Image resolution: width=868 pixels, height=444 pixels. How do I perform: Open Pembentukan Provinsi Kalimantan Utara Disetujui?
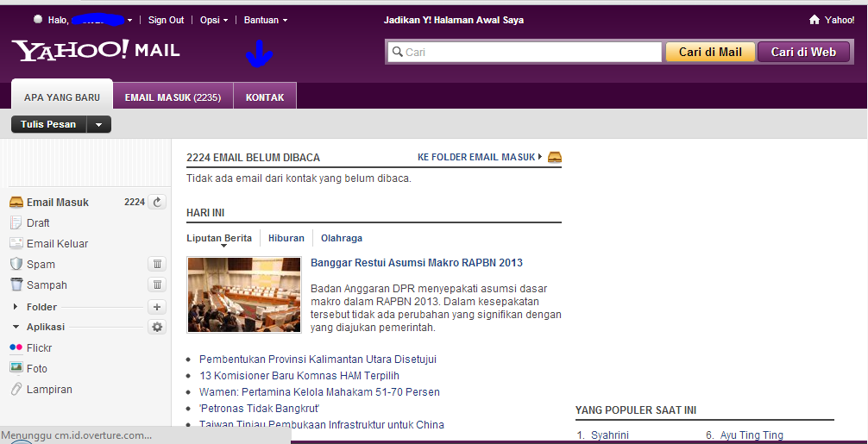tap(318, 360)
